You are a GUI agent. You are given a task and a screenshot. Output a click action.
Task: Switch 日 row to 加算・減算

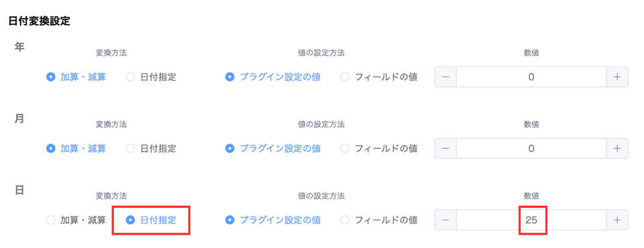click(76, 220)
